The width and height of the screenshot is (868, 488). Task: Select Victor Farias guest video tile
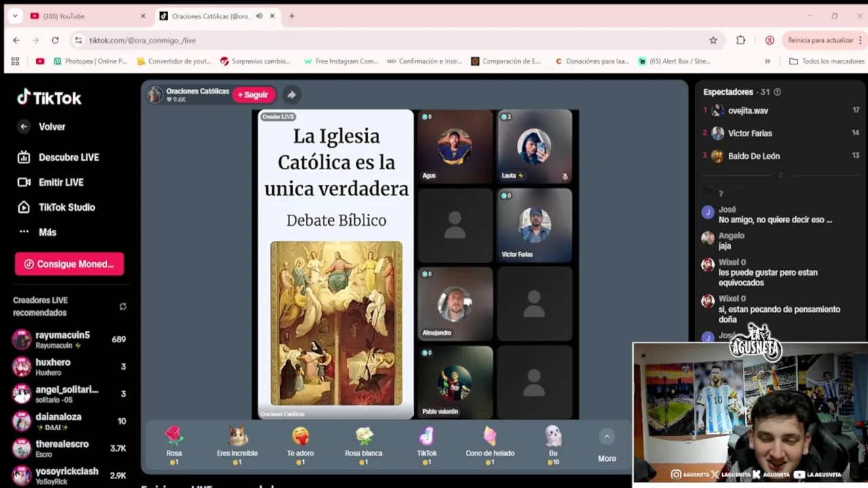tap(534, 225)
